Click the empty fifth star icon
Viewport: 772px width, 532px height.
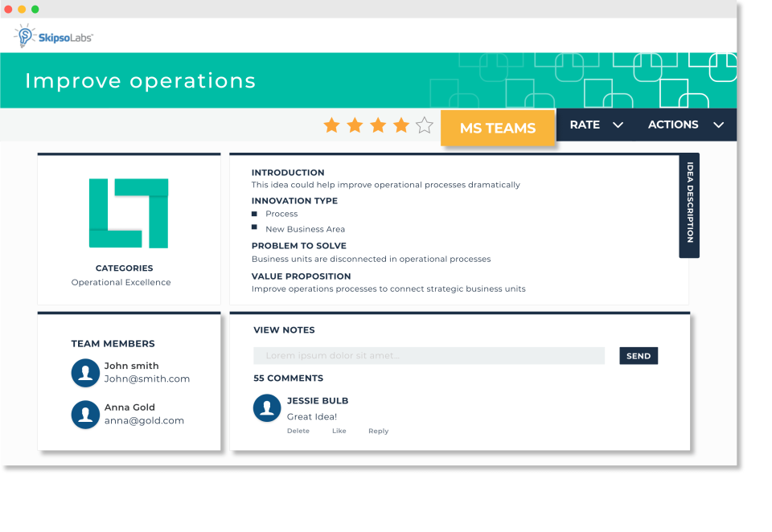tap(424, 125)
